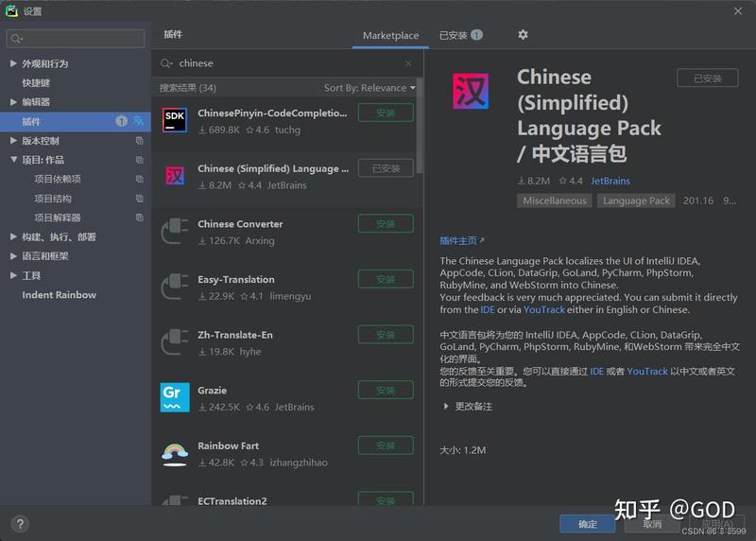Expand 工具 settings group
This screenshot has width=756, height=541.
click(x=13, y=275)
